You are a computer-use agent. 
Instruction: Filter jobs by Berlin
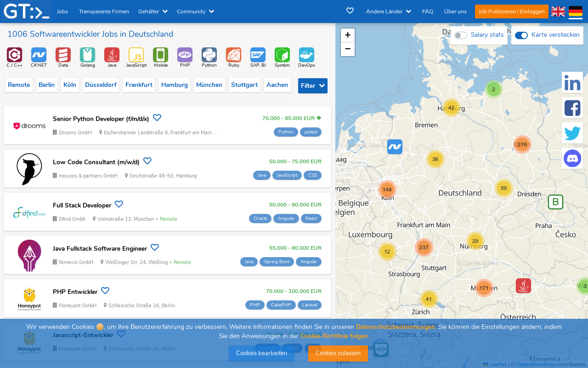tap(47, 85)
